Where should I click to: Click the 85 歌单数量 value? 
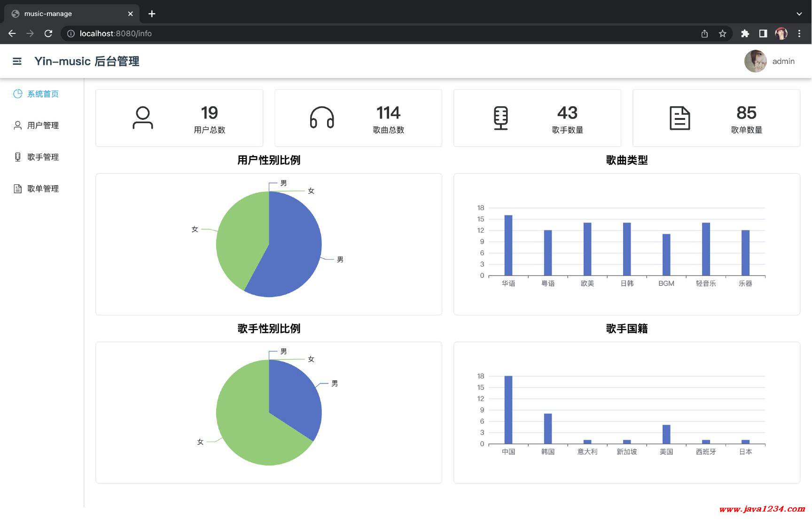pyautogui.click(x=747, y=113)
